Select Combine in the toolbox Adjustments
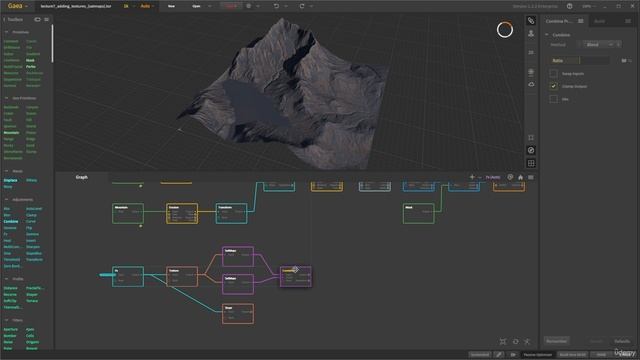 coord(11,221)
